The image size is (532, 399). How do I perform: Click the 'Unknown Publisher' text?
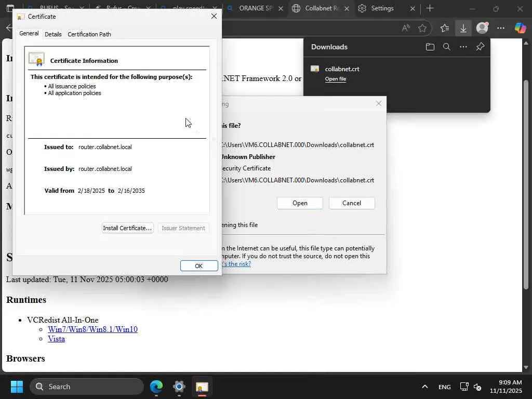pyautogui.click(x=248, y=157)
